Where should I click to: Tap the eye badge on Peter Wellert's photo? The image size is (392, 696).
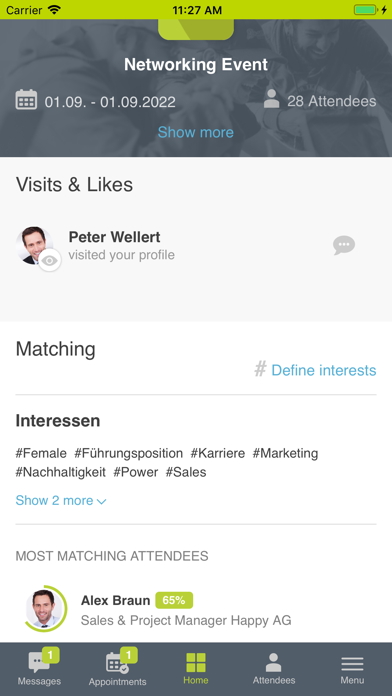pos(50,260)
